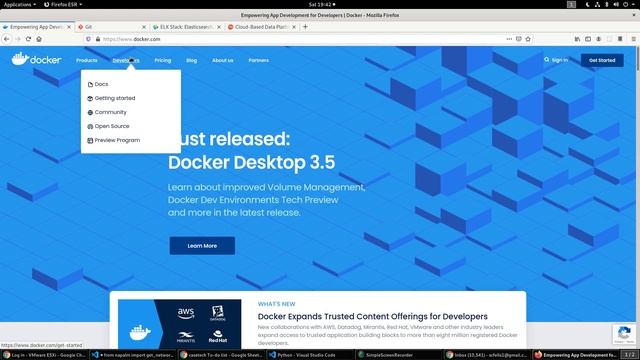Close the Empowering App Development tab
This screenshot has height=360, width=640.
coord(69,27)
